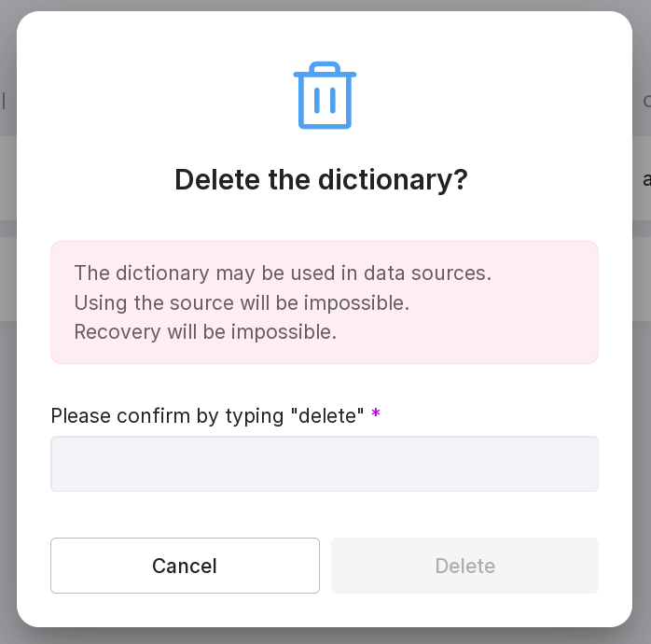This screenshot has height=644, width=651.
Task: Click the quoted word "delete" in the label
Action: (329, 415)
